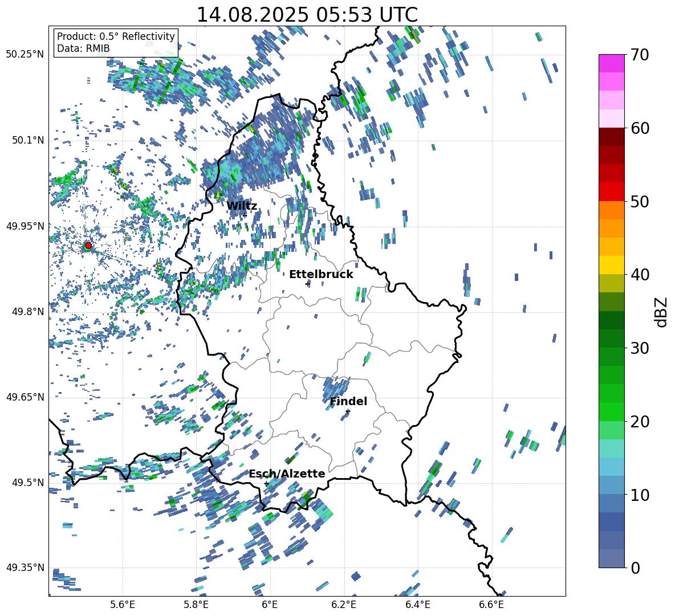
Task: Click the yellow 40 dBZ colorbar swatch
Action: [x=612, y=265]
